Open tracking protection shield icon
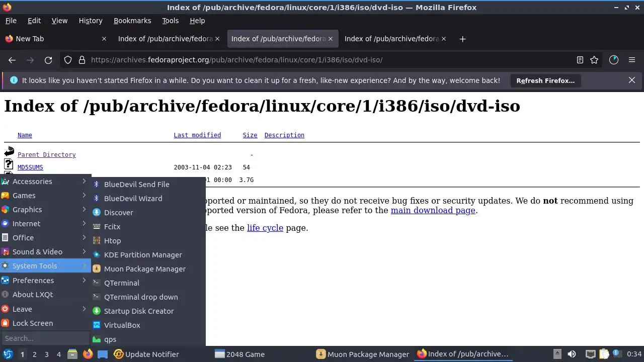 tap(68, 60)
